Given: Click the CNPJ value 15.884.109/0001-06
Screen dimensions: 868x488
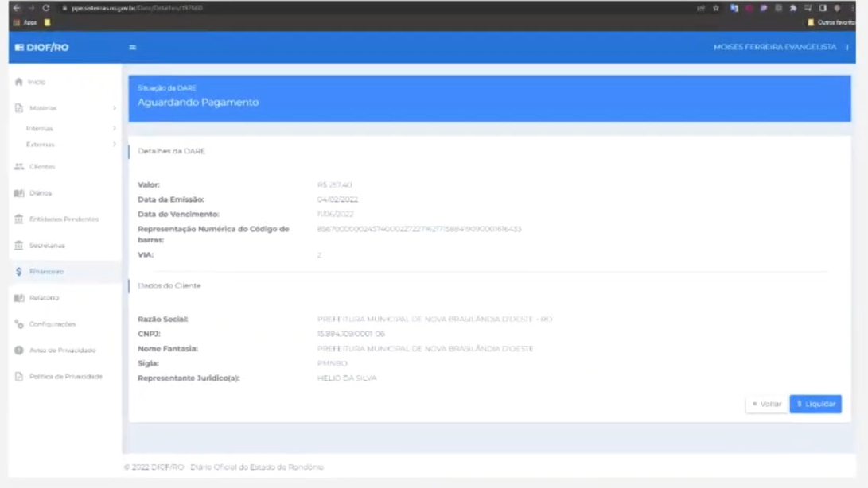Looking at the screenshot, I should tap(351, 334).
